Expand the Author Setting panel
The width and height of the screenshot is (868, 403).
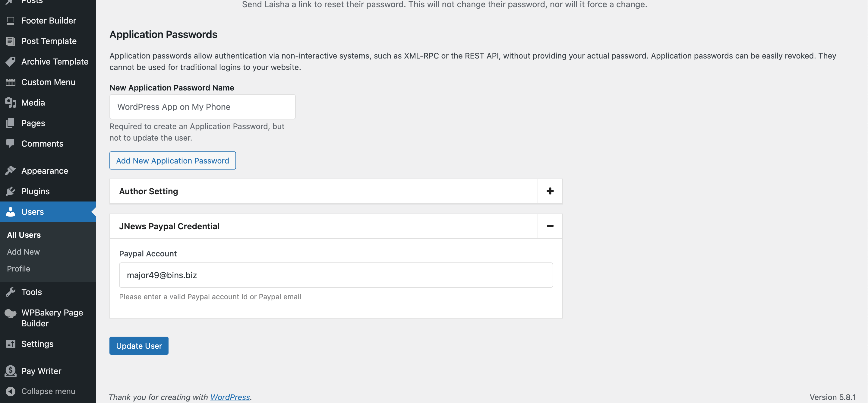550,191
